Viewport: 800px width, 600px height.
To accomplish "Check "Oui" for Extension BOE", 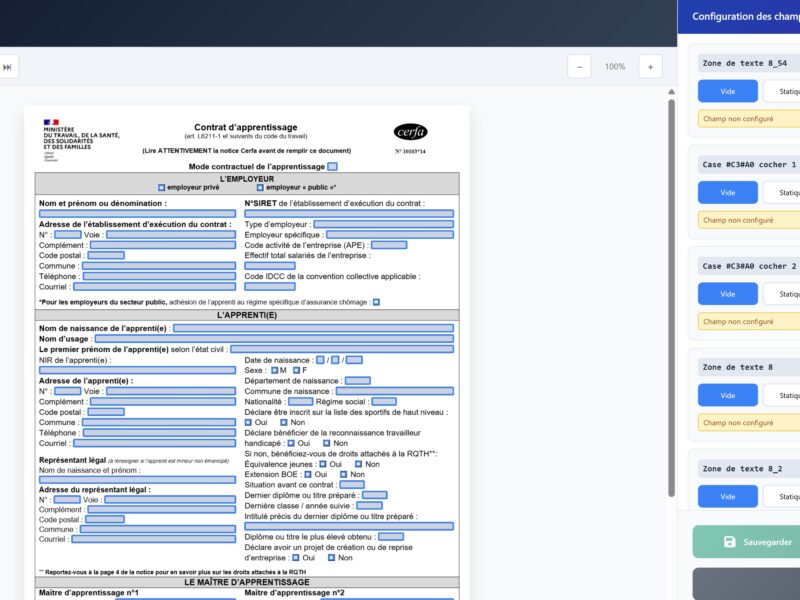I will [307, 475].
